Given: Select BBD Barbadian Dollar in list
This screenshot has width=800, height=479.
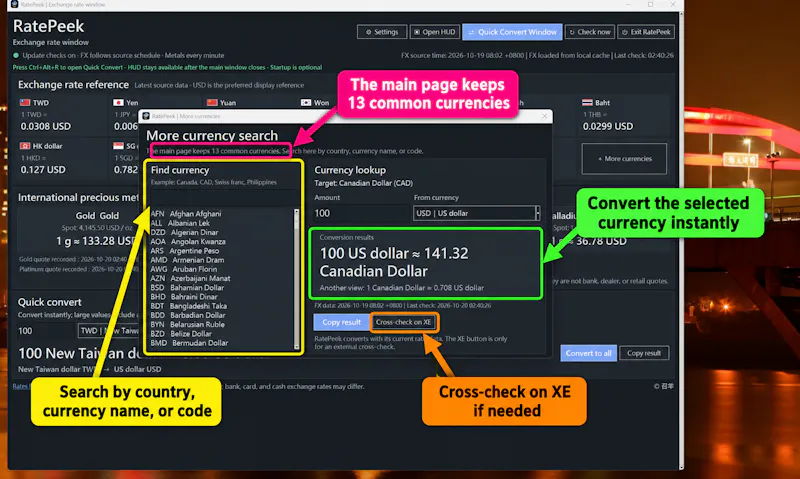Looking at the screenshot, I should [188, 315].
